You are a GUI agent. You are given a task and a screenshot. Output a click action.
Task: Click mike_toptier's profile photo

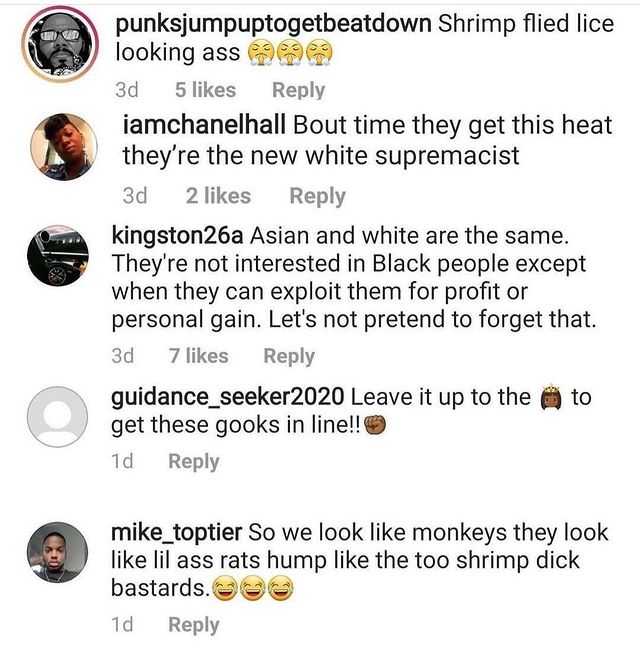coord(58,552)
